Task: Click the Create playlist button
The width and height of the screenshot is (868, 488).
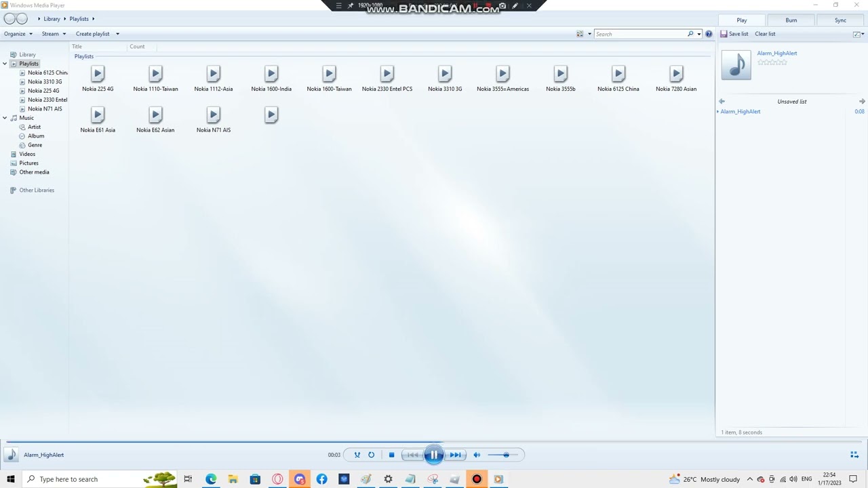Action: pos(92,34)
